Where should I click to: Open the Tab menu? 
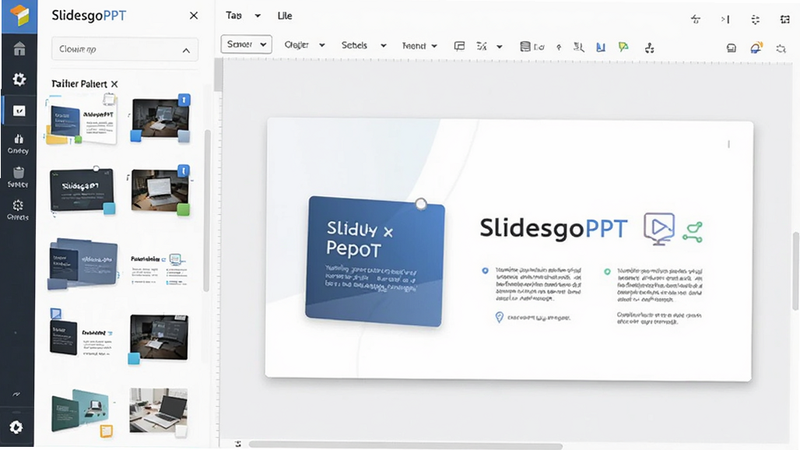point(234,16)
